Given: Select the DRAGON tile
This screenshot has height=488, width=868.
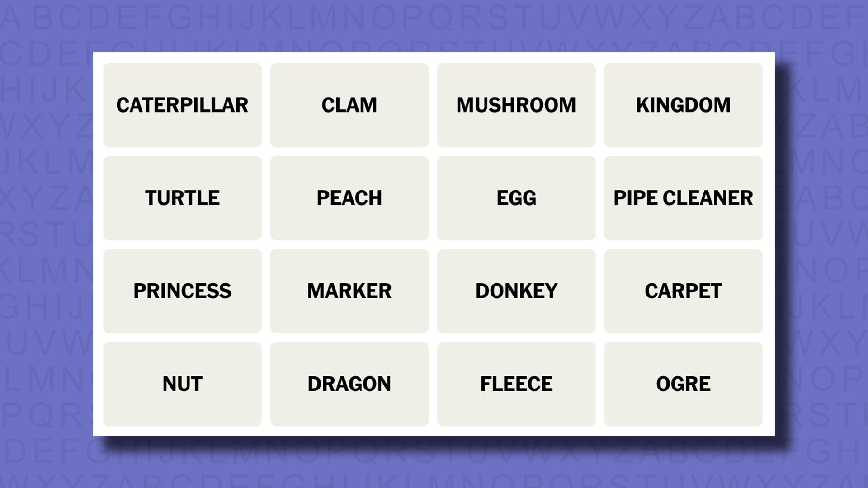Looking at the screenshot, I should tap(349, 383).
